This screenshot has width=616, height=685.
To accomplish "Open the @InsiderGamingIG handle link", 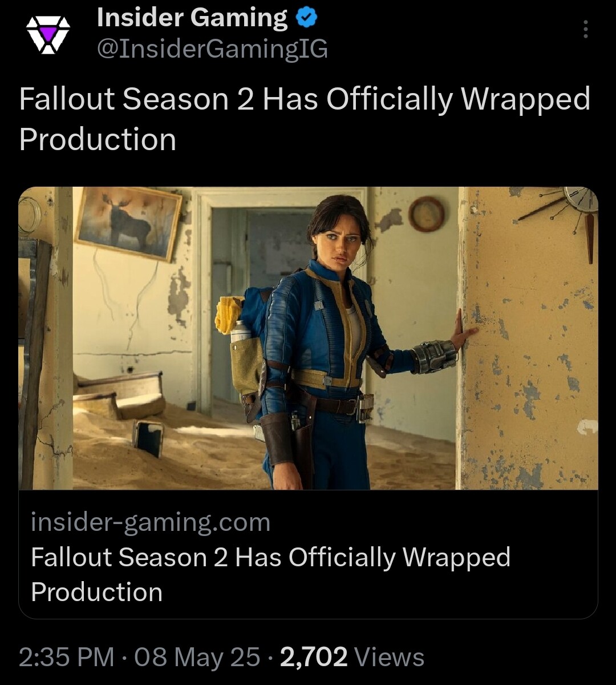I will (212, 50).
